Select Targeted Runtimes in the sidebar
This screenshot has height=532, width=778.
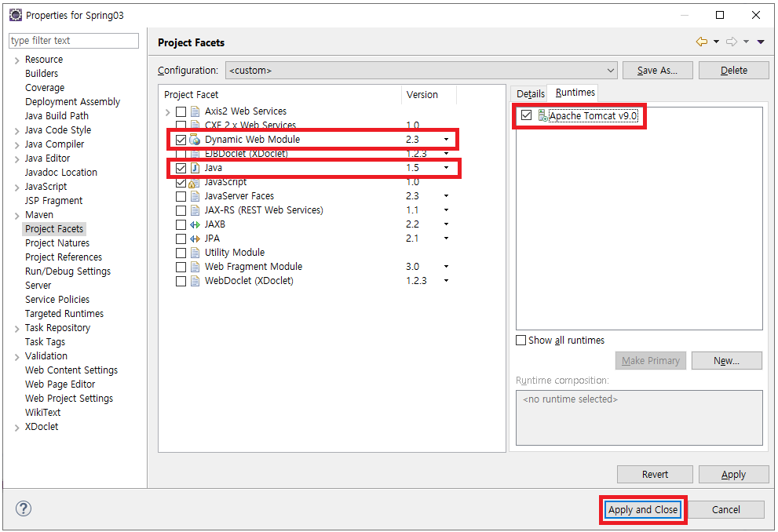point(64,313)
